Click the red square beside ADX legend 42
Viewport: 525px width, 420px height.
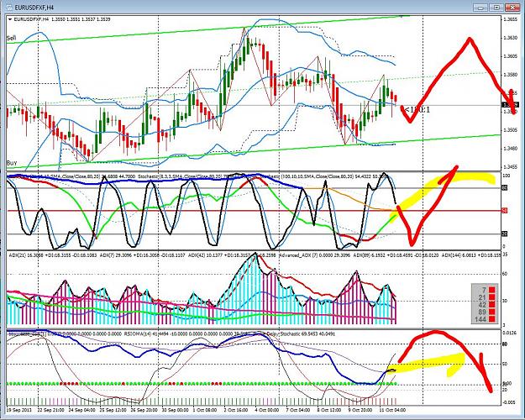point(492,304)
